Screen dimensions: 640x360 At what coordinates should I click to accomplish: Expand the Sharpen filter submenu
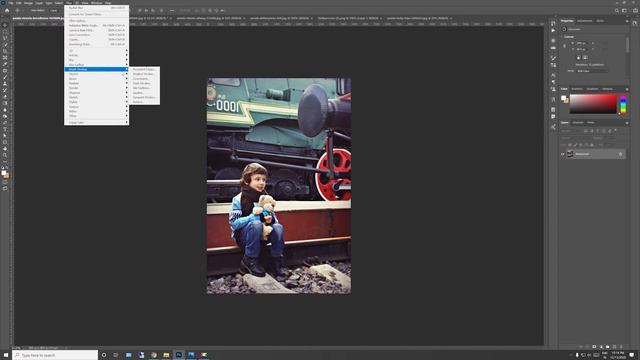tap(96, 93)
